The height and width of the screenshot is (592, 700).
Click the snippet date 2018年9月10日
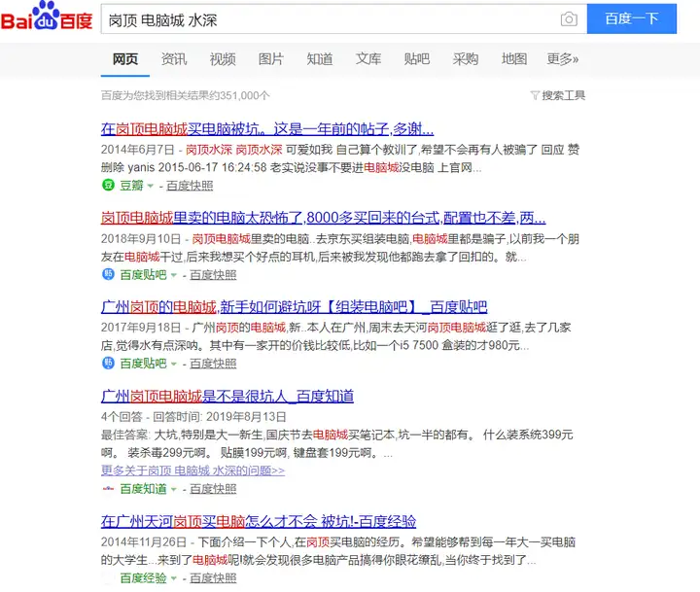pos(141,239)
